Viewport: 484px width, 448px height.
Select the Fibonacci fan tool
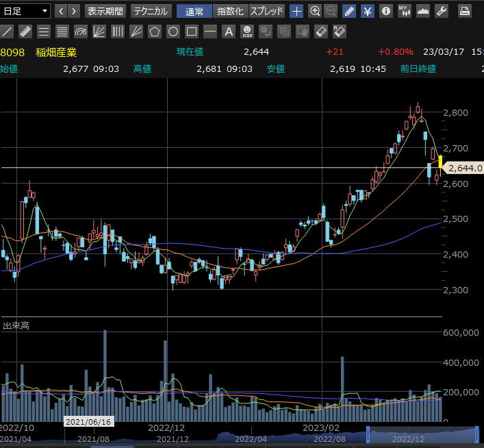point(99,32)
